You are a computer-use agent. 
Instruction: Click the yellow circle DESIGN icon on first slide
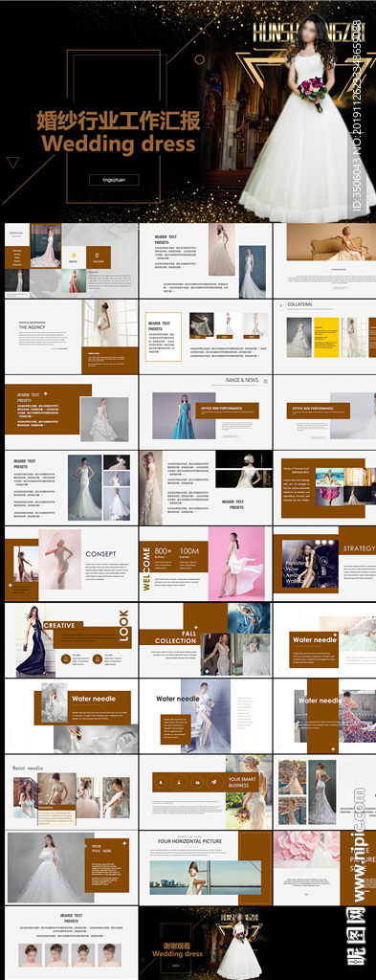click(x=74, y=255)
